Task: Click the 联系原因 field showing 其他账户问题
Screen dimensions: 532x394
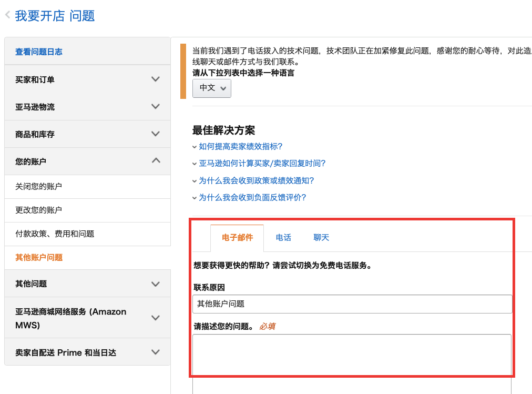Action: tap(352, 304)
